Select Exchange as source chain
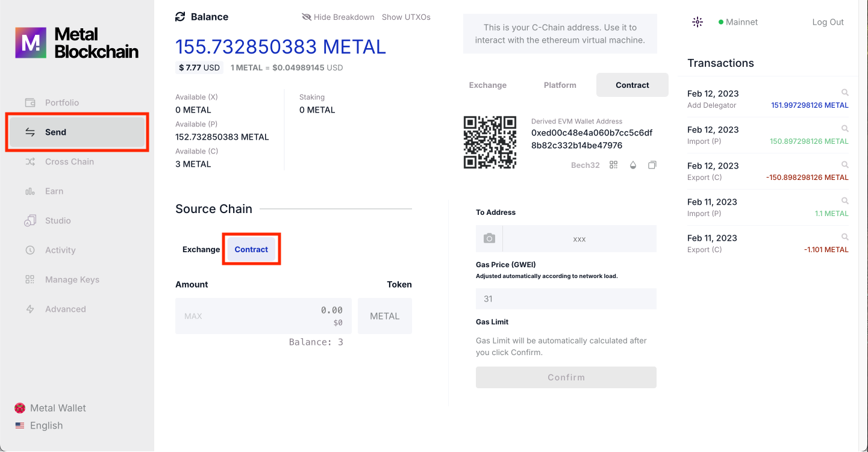Screen dimensions: 868x452 [x=201, y=249]
